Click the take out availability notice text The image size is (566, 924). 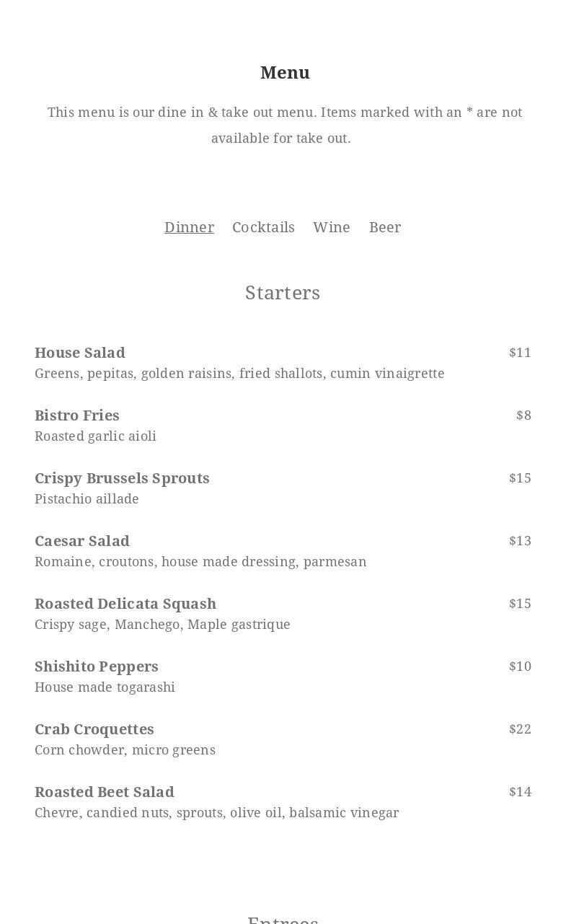click(x=284, y=125)
